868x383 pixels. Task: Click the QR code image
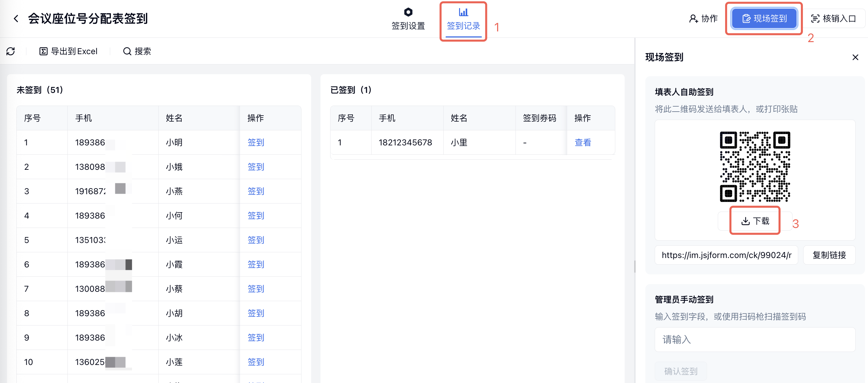click(x=755, y=166)
